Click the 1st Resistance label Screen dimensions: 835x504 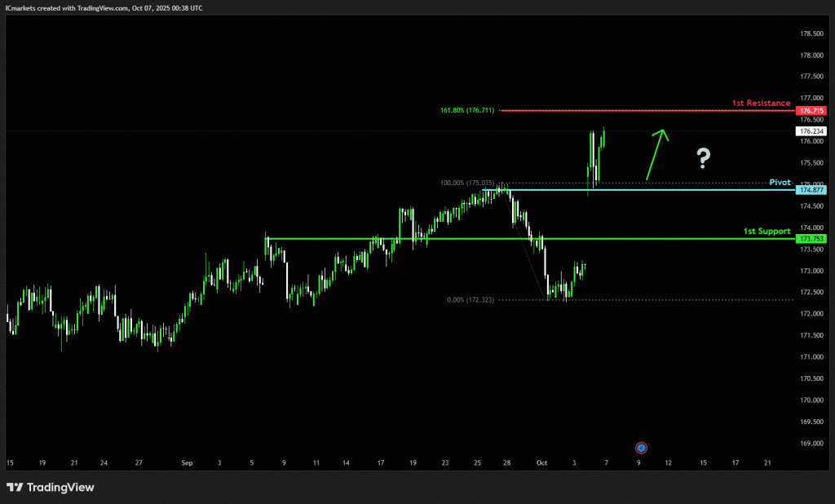760,104
